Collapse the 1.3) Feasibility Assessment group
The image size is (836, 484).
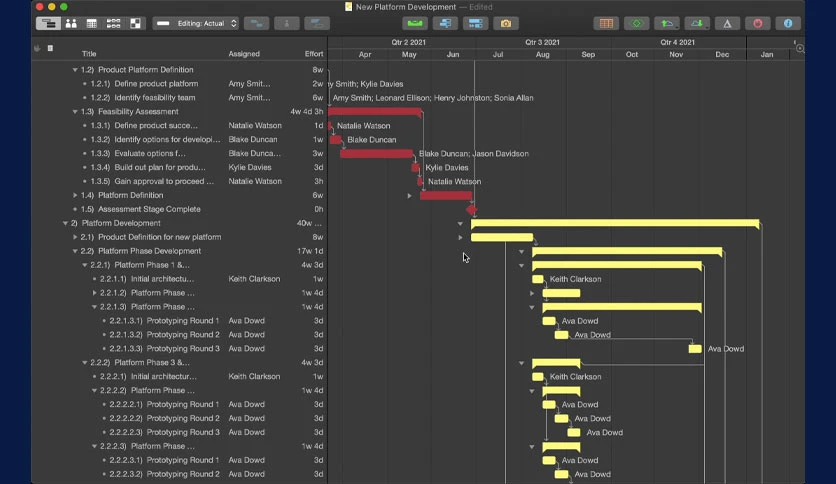pyautogui.click(x=75, y=112)
